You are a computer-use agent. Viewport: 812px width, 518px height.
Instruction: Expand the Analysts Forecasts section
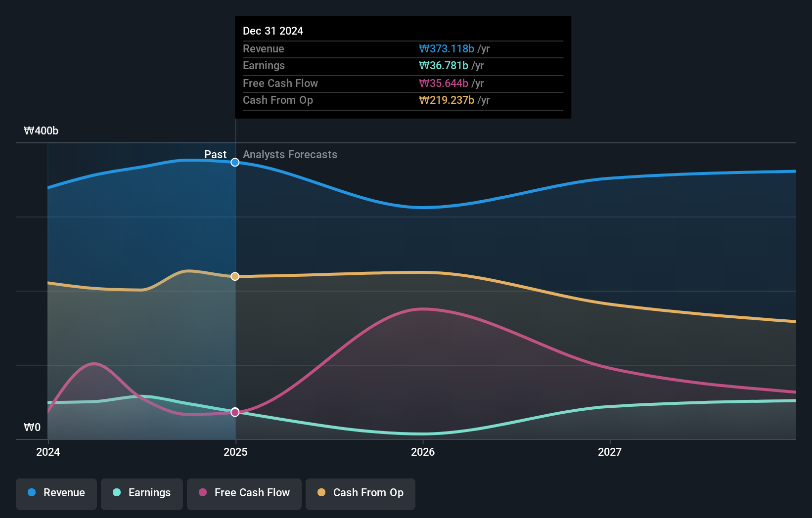tap(290, 154)
